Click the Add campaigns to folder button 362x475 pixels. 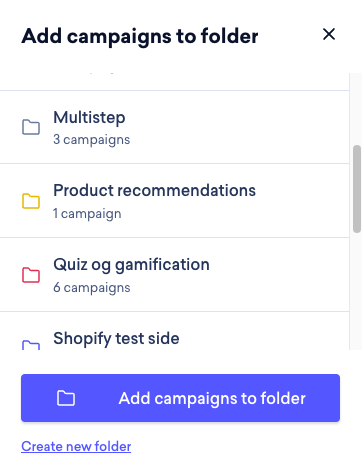[180, 398]
